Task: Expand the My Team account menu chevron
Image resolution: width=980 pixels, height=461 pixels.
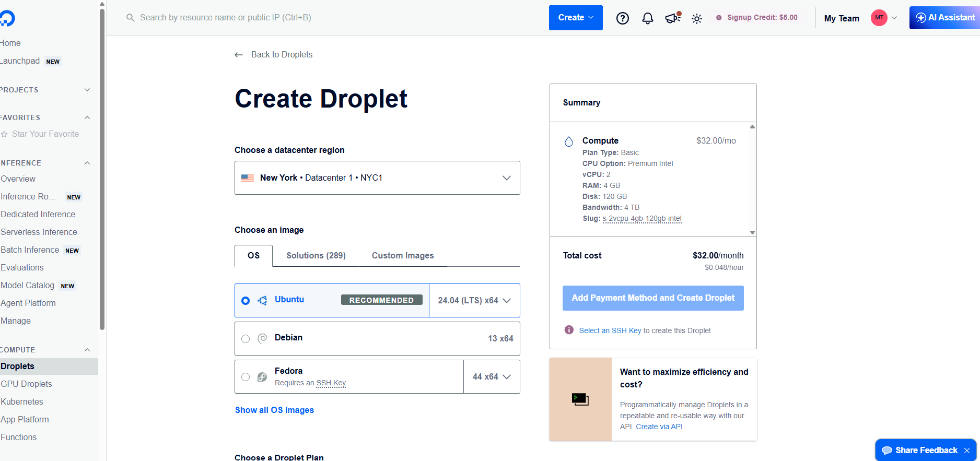Action: (894, 18)
